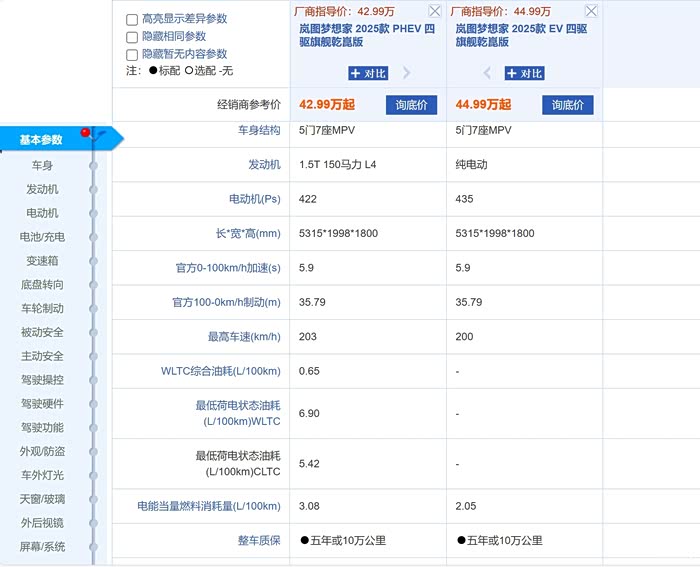
Task: Show 车外灯光 section
Action: [42, 475]
